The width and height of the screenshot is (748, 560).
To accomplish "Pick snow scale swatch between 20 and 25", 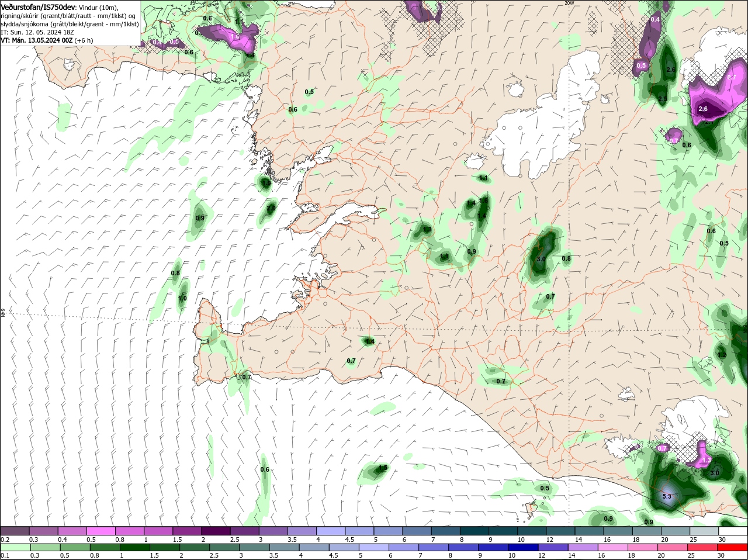I will click(x=676, y=531).
